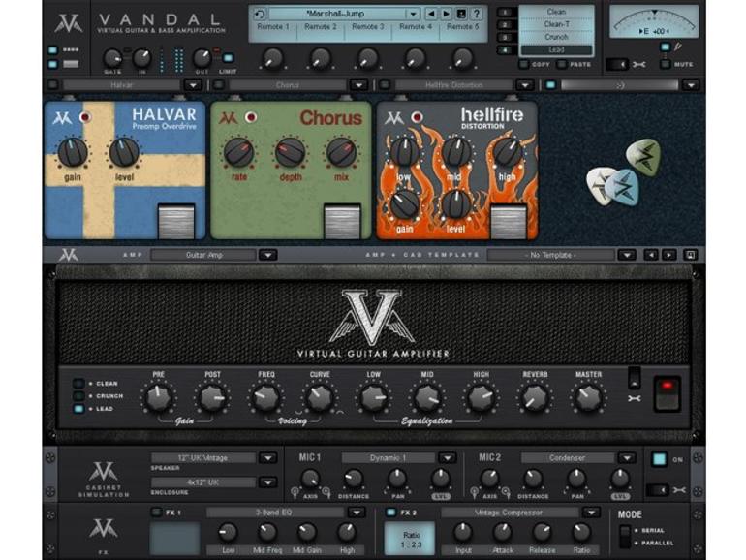Save the amp + cab template
The height and width of the screenshot is (560, 746).
691,255
